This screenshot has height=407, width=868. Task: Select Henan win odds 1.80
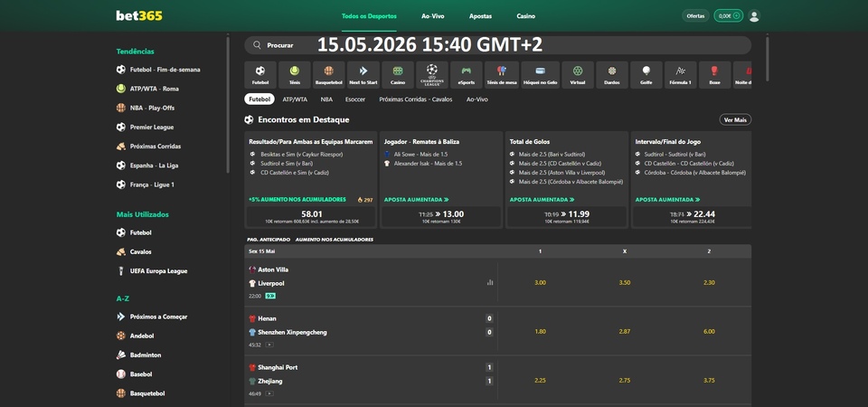541,332
